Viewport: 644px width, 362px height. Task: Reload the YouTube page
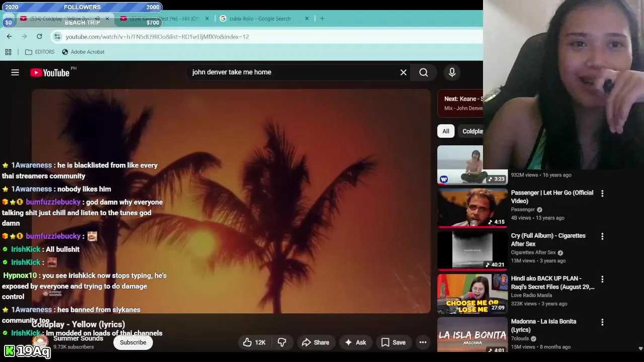39,36
